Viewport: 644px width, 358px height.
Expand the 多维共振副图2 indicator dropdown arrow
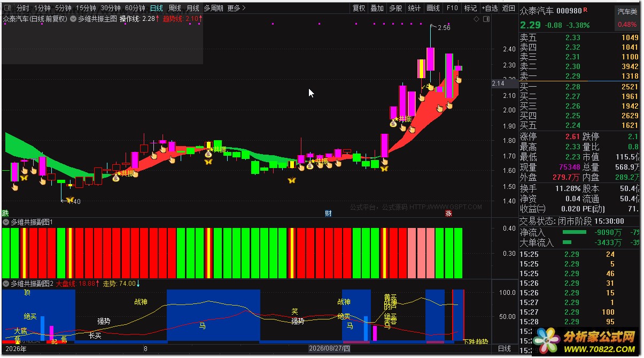click(6, 283)
